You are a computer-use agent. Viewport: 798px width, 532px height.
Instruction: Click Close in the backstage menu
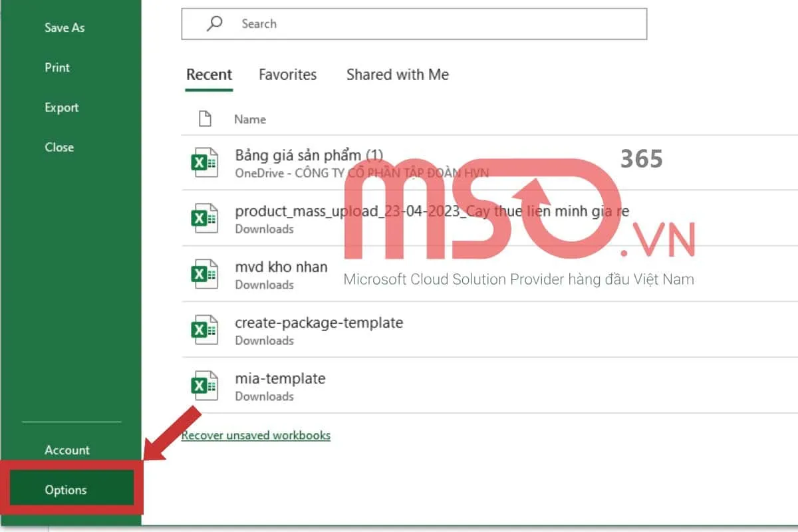(59, 148)
